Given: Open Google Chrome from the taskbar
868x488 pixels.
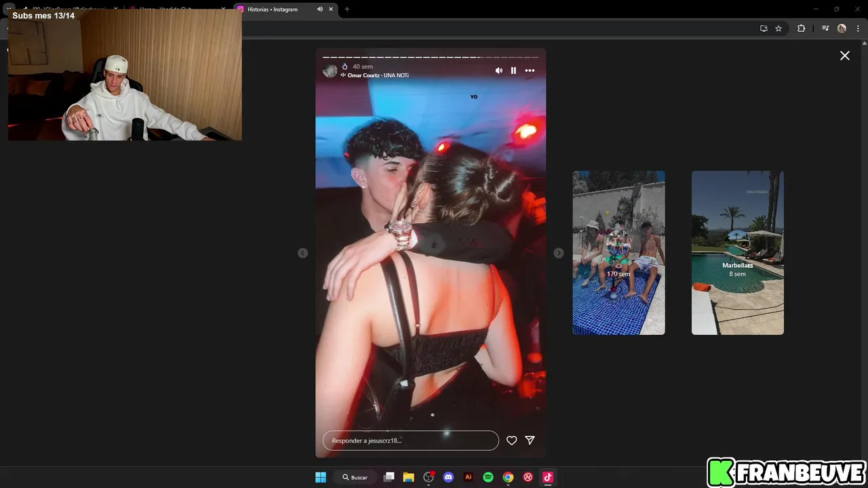Looking at the screenshot, I should 508,477.
